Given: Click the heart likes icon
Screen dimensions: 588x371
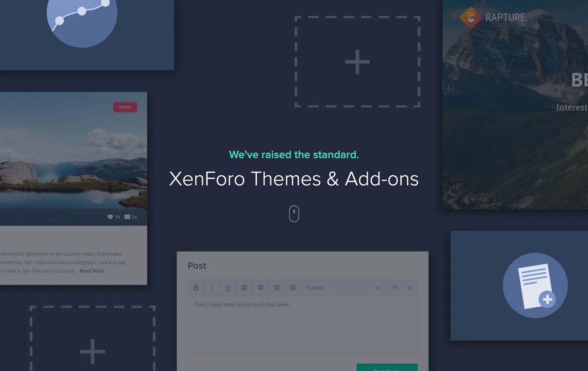Looking at the screenshot, I should [x=110, y=217].
